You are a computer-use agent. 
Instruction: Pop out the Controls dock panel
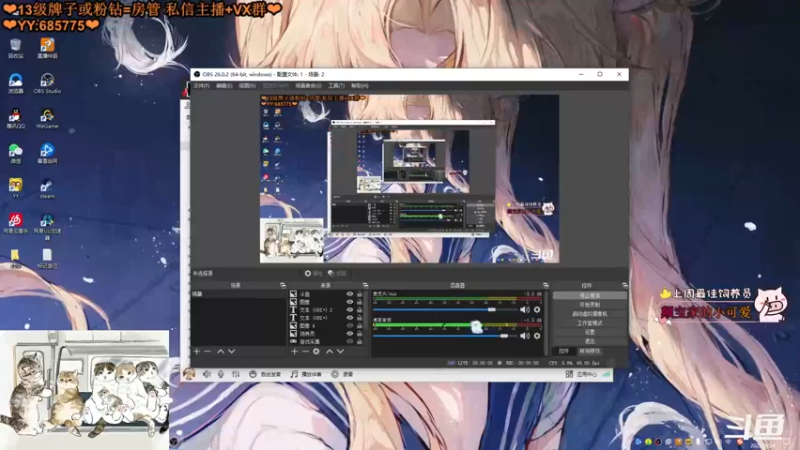point(624,285)
